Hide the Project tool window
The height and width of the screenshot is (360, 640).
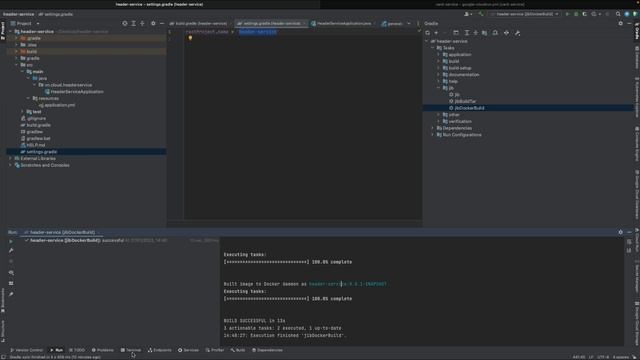click(162, 23)
